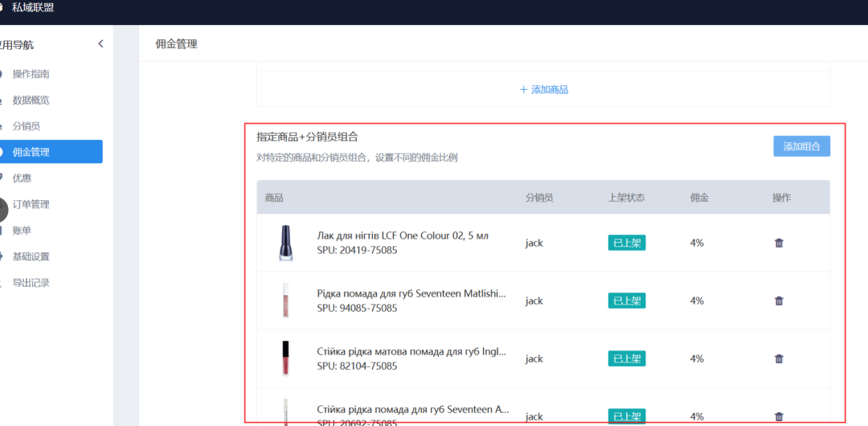Image resolution: width=868 pixels, height=426 pixels.
Task: Click the + 添加商品 link
Action: coord(543,90)
